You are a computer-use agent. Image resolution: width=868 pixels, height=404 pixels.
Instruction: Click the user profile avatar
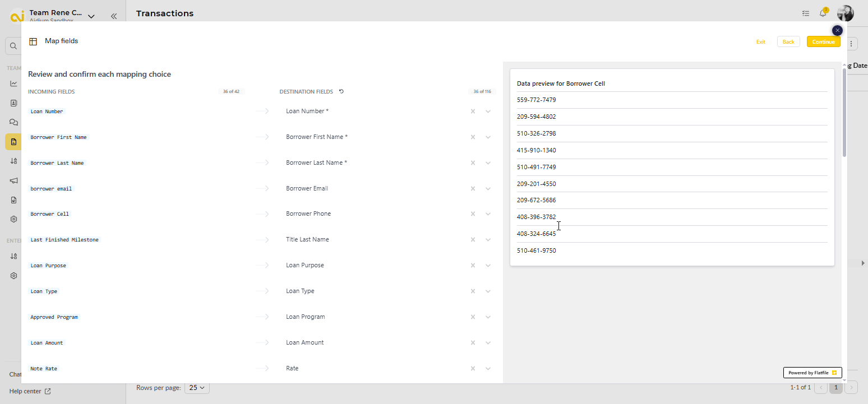coord(845,13)
